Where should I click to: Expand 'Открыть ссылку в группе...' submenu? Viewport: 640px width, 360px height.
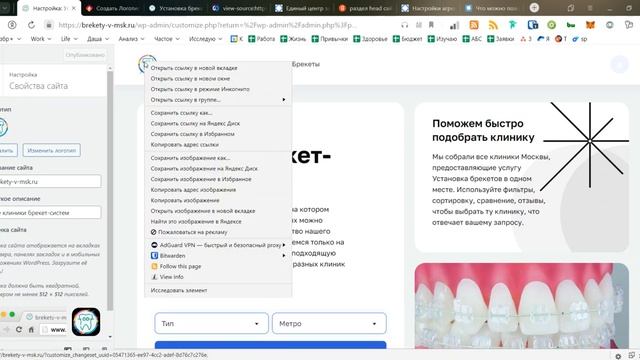coord(218,100)
